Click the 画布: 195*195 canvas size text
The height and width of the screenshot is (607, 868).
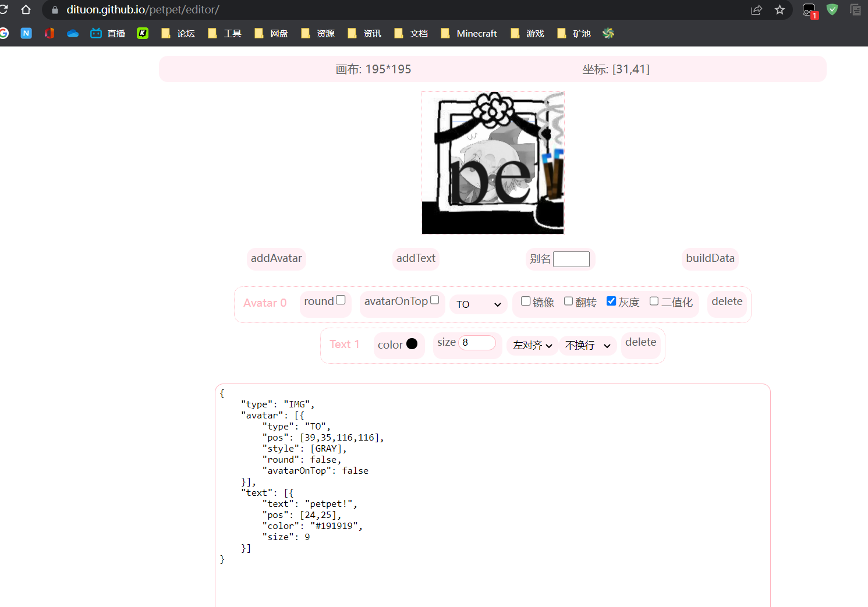pos(373,69)
